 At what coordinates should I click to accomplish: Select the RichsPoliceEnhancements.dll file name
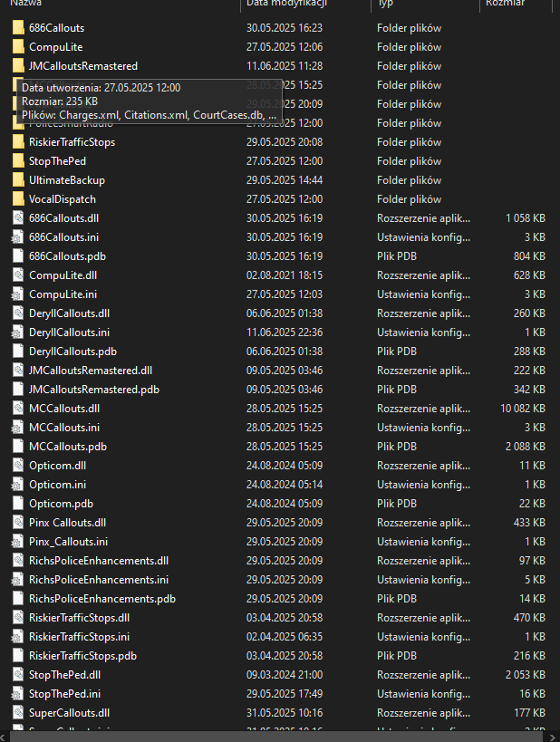click(99, 561)
